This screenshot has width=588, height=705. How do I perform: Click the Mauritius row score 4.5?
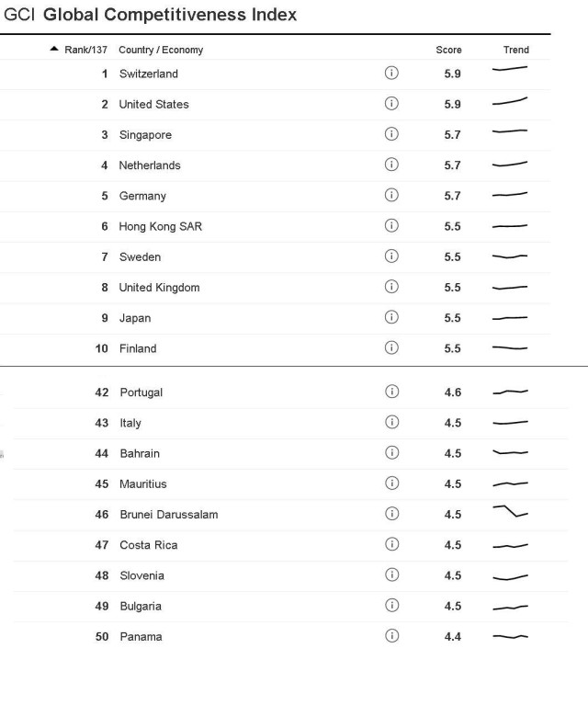[453, 483]
